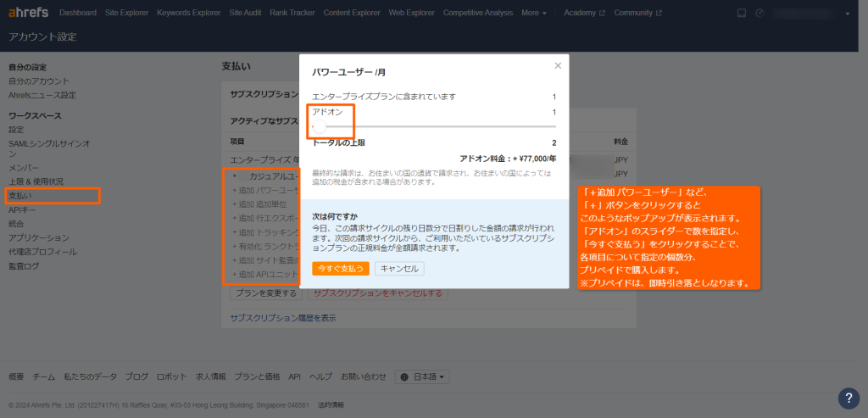Viewport: 868px width, 418px height.
Task: Open the usage gauge icon in header
Action: (759, 13)
